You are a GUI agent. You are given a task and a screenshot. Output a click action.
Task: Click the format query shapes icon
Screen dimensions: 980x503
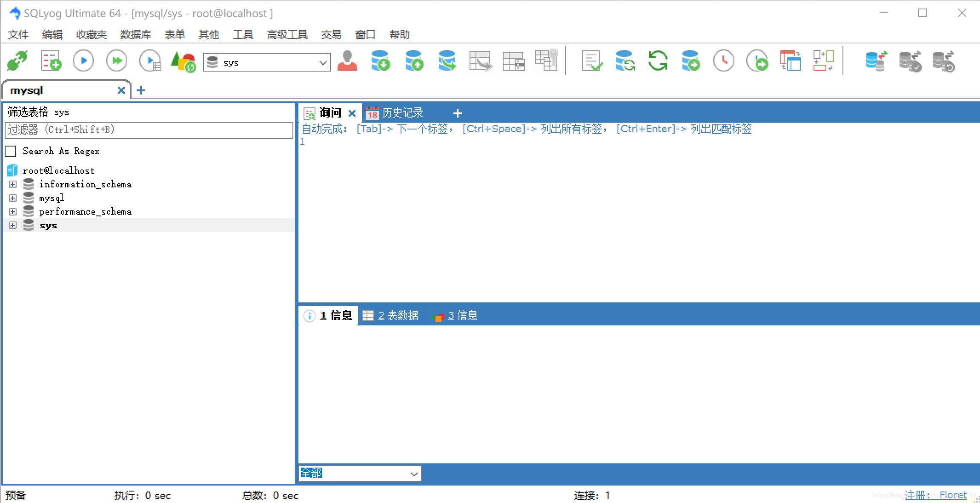point(183,61)
